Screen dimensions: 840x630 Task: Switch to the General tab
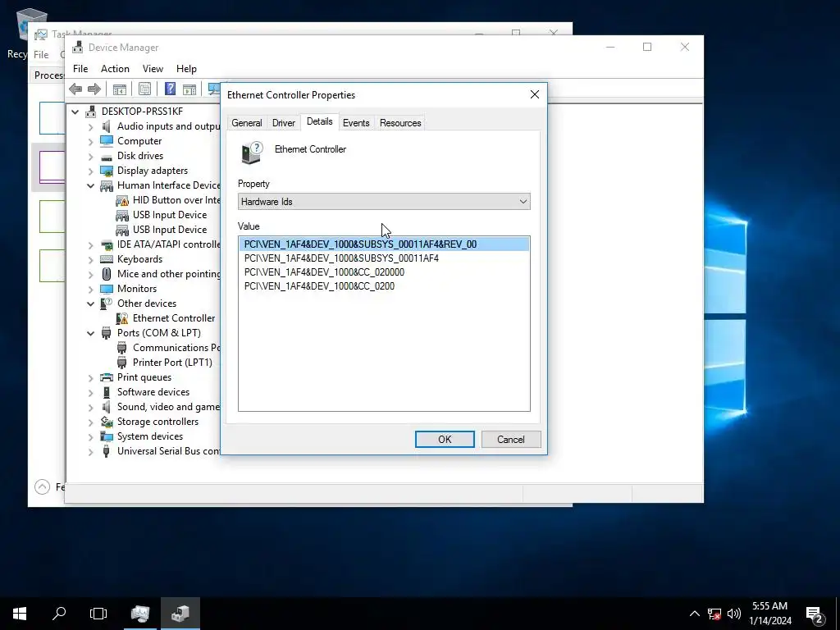tap(246, 123)
